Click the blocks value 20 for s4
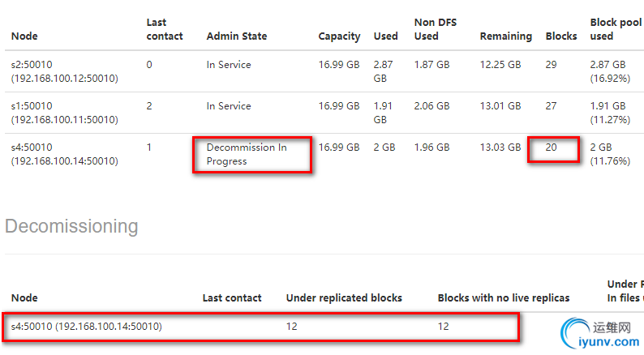The width and height of the screenshot is (644, 355). pyautogui.click(x=552, y=148)
